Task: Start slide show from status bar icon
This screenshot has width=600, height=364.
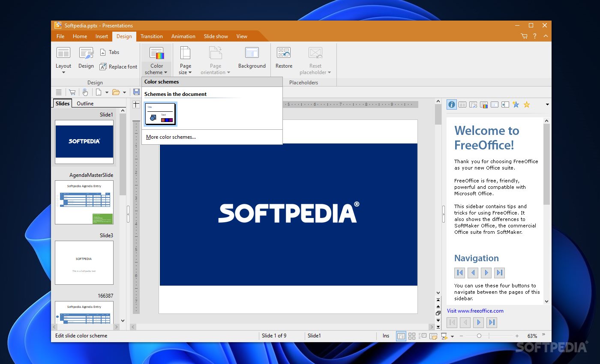Action: tap(444, 336)
